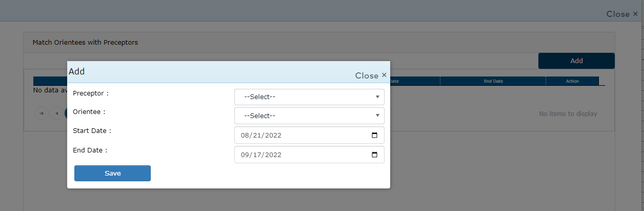Viewport: 644px width, 211px height.
Task: Click the Start Date input field
Action: click(297, 136)
